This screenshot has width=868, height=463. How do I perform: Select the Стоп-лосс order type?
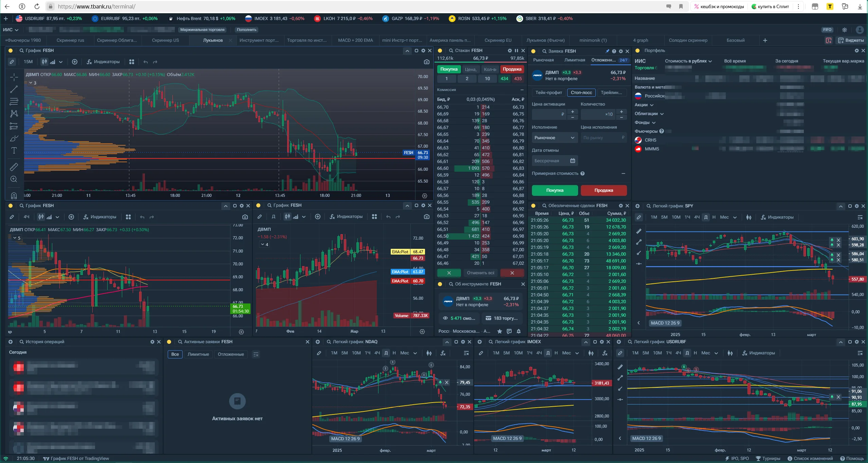pos(581,93)
